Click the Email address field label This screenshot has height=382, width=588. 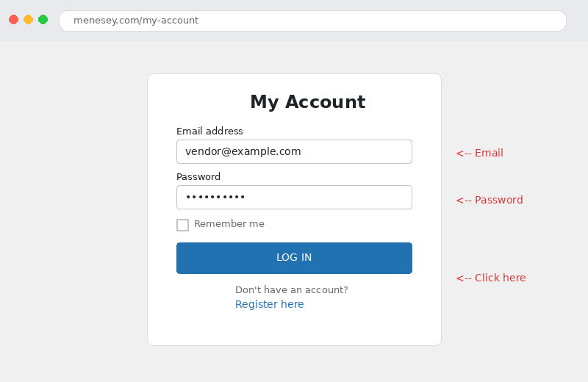(209, 131)
